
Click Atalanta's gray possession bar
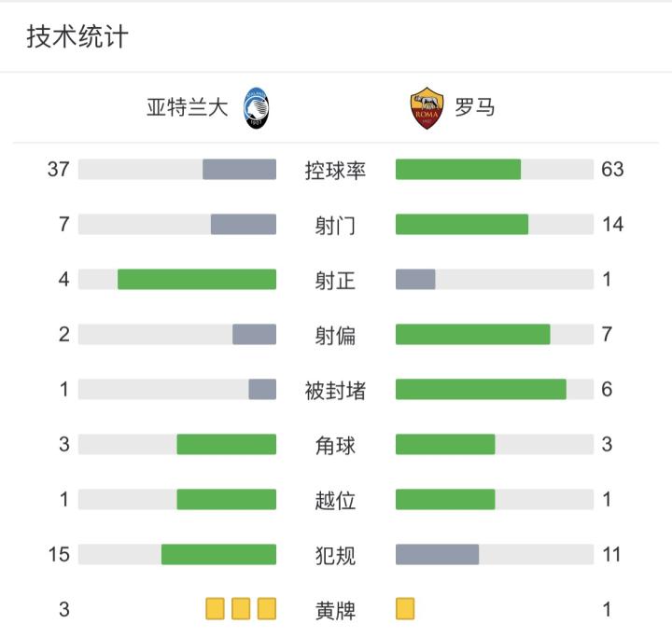(239, 169)
